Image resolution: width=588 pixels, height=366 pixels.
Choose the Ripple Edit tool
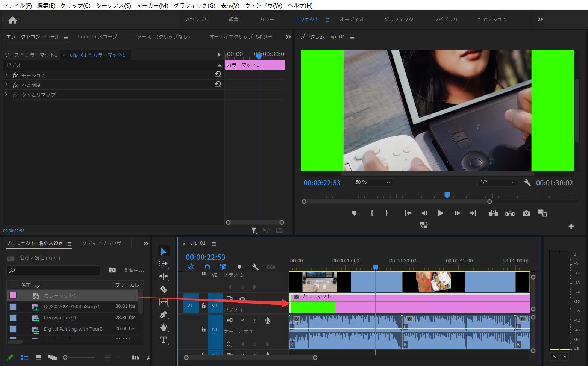[164, 277]
